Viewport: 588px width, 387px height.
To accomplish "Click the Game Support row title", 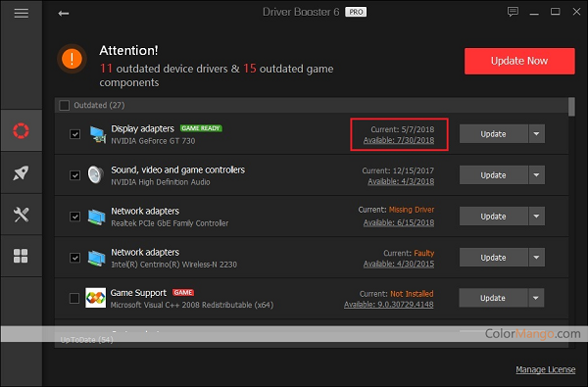I will pyautogui.click(x=138, y=293).
